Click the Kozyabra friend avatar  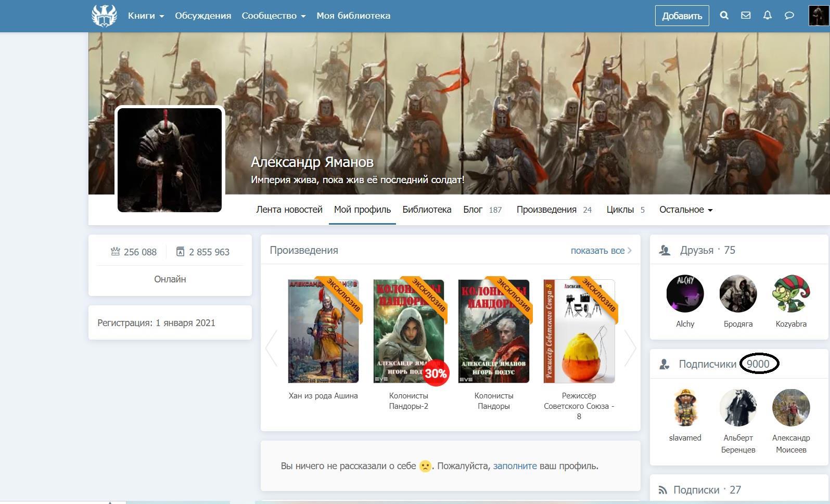pos(791,294)
